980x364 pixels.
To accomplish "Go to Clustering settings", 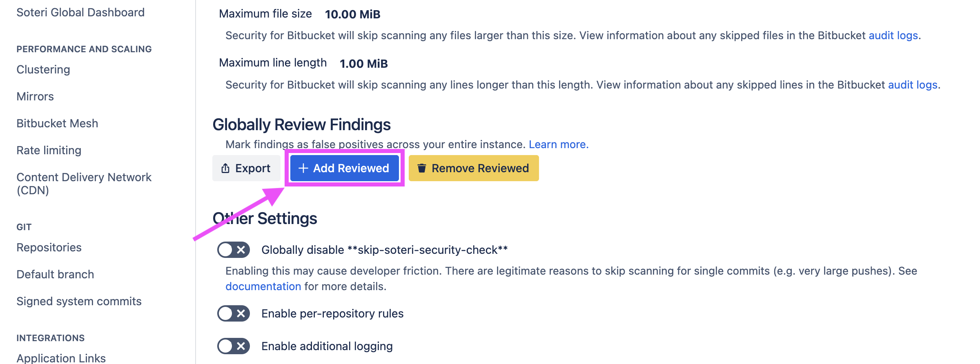I will [43, 70].
